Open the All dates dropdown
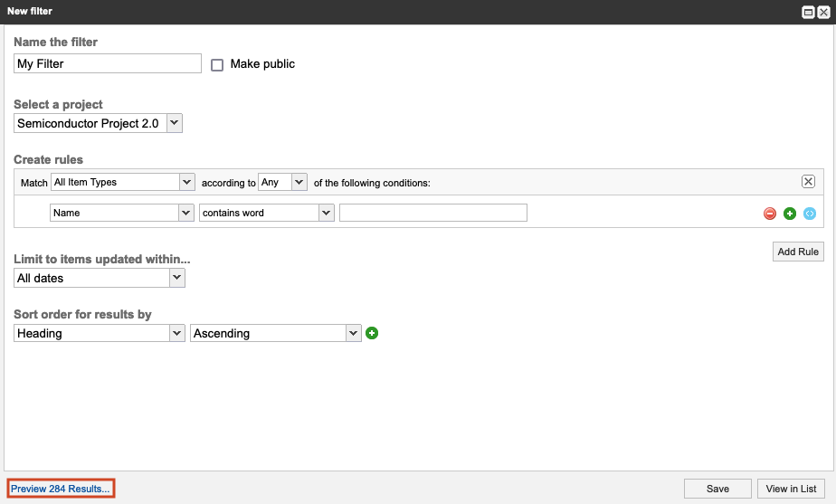Viewport: 836px width, 504px height. (x=100, y=278)
